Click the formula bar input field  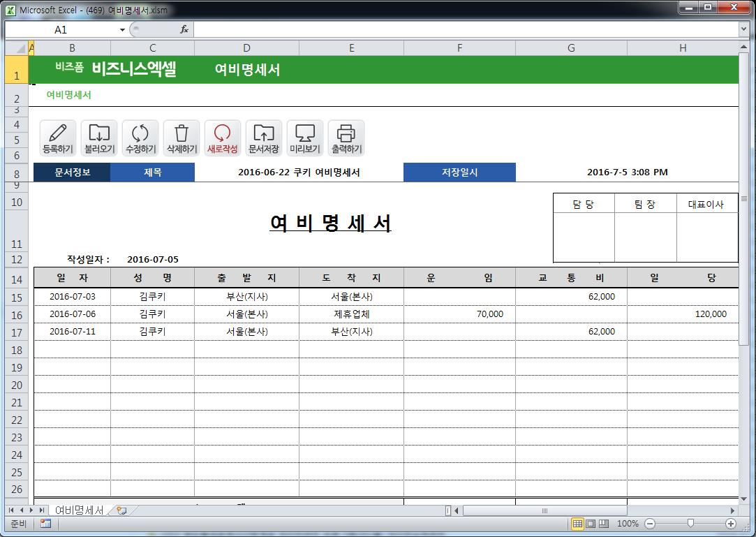click(461, 29)
